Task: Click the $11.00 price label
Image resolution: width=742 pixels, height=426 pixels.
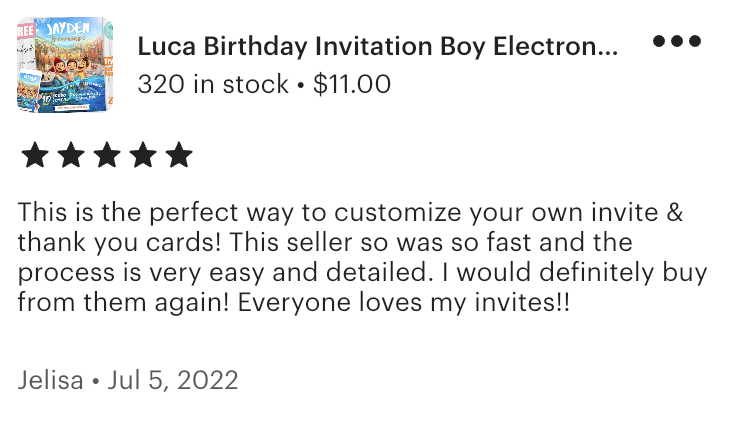Action: coord(352,85)
